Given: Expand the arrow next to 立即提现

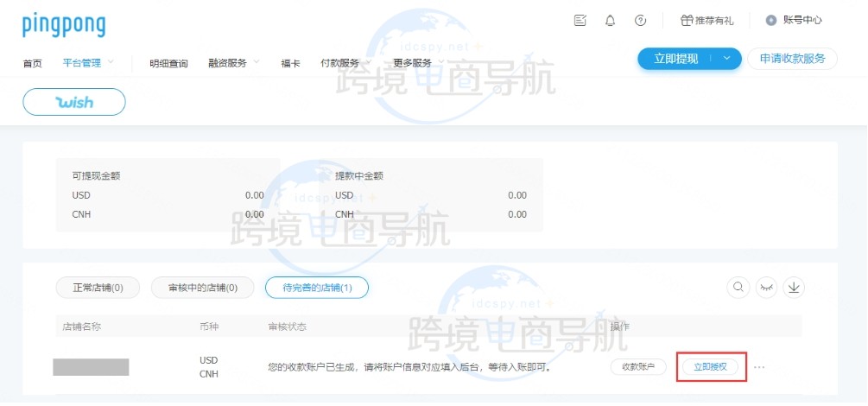Looking at the screenshot, I should pyautogui.click(x=727, y=59).
